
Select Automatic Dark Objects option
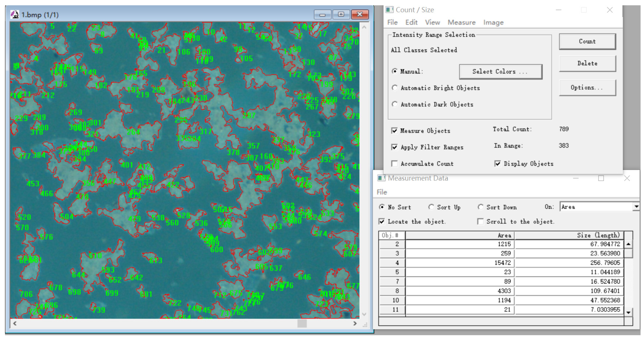(395, 104)
